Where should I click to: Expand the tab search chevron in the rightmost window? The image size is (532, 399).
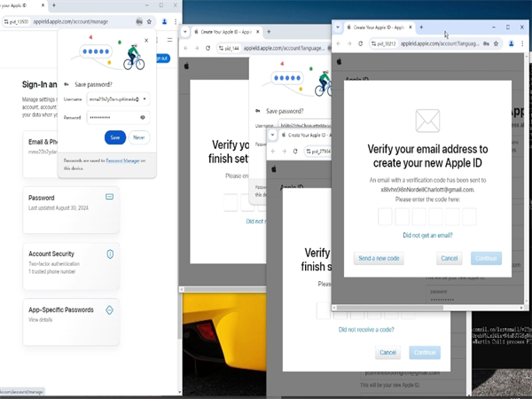pos(340,27)
